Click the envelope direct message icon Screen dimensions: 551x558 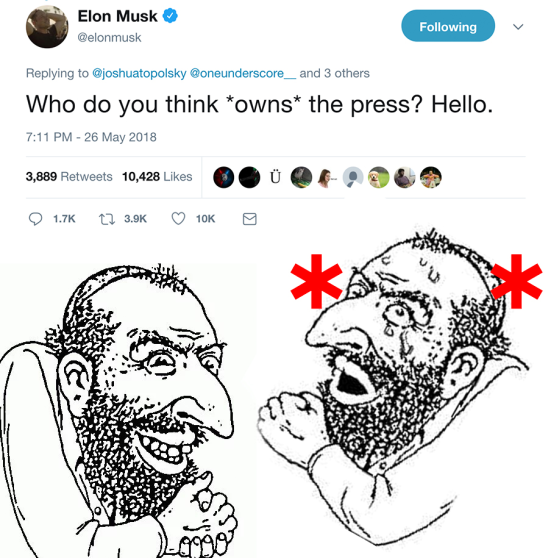coord(250,219)
